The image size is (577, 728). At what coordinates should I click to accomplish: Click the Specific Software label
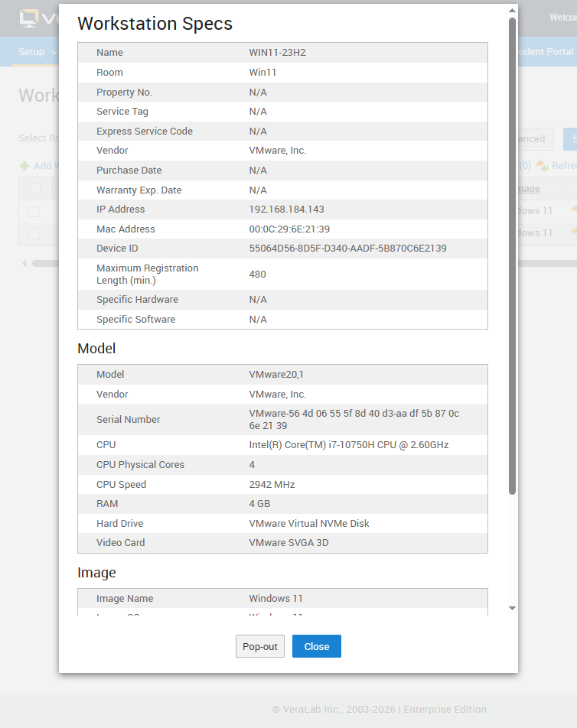tap(135, 320)
